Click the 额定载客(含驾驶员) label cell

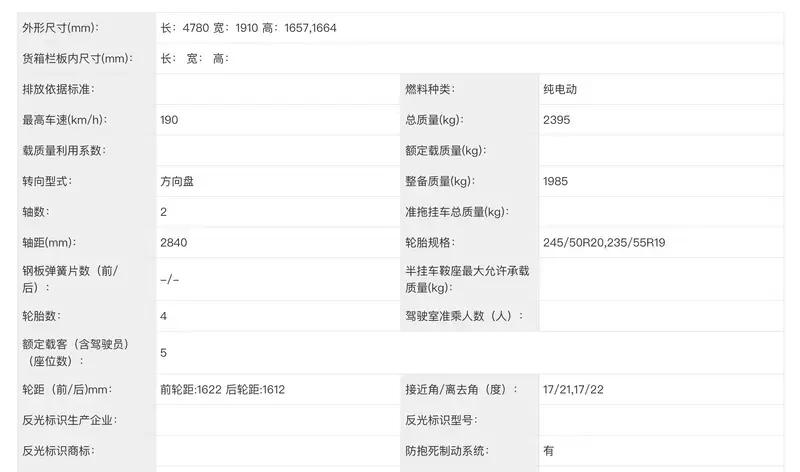(x=73, y=352)
